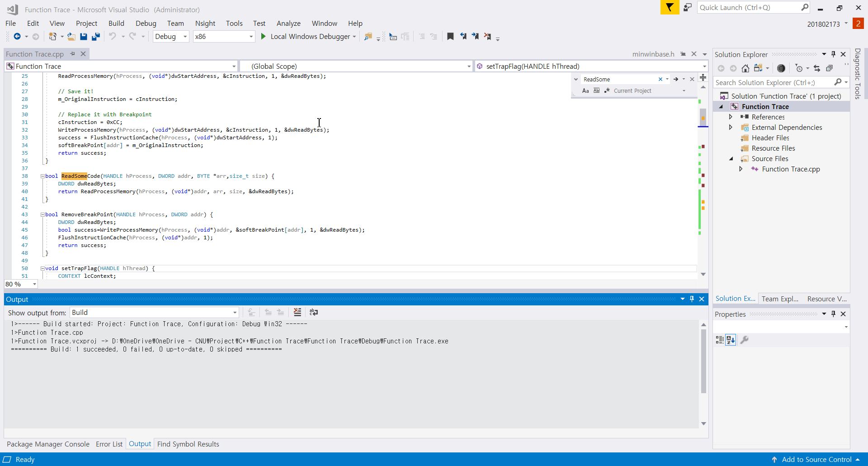Click Add to Source Control

816,460
